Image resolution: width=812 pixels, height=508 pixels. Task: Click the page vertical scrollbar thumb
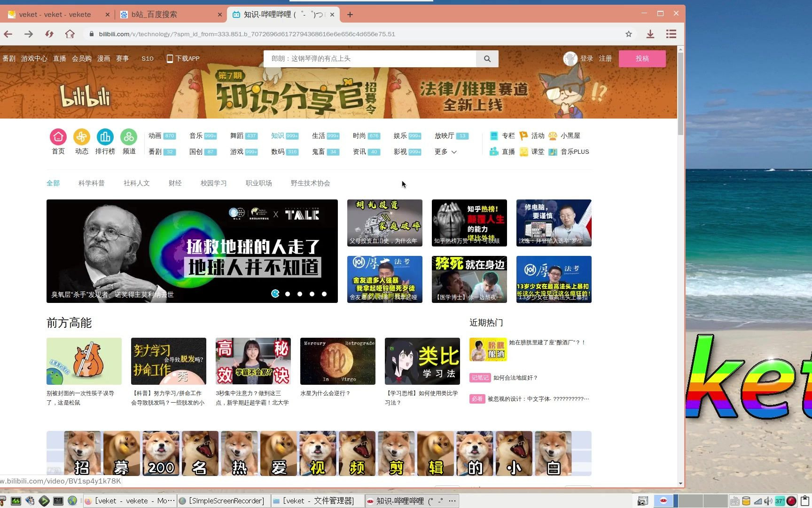pos(680,93)
